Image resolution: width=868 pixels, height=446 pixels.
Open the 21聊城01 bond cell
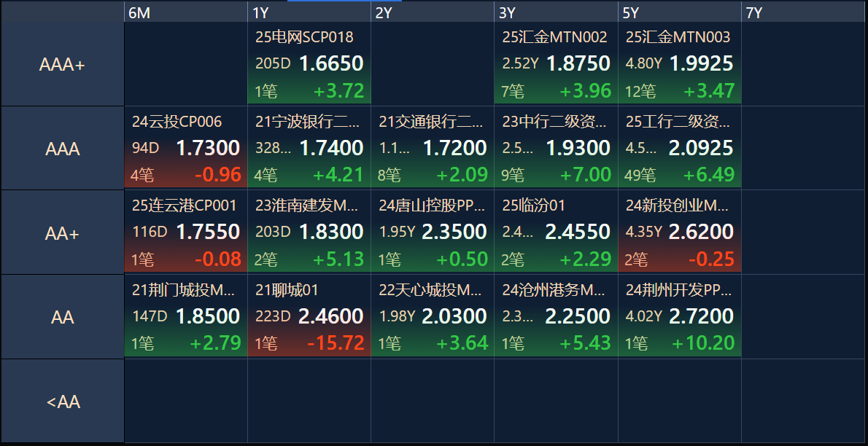pos(309,316)
